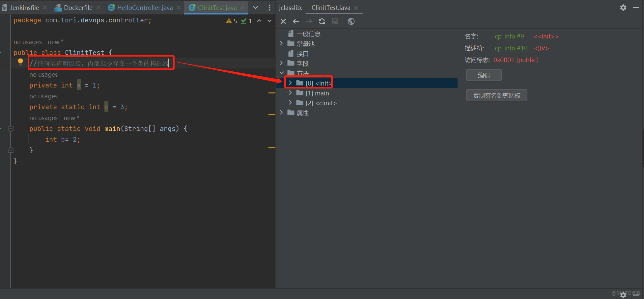Click the 'no usages' hint above main method
The height and width of the screenshot is (299, 644).
(43, 118)
